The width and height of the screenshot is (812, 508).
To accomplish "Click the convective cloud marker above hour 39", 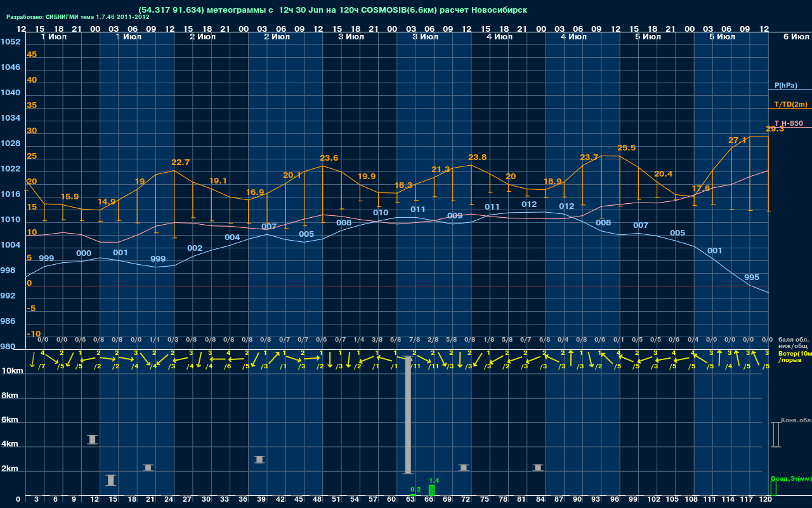I will 259,459.
